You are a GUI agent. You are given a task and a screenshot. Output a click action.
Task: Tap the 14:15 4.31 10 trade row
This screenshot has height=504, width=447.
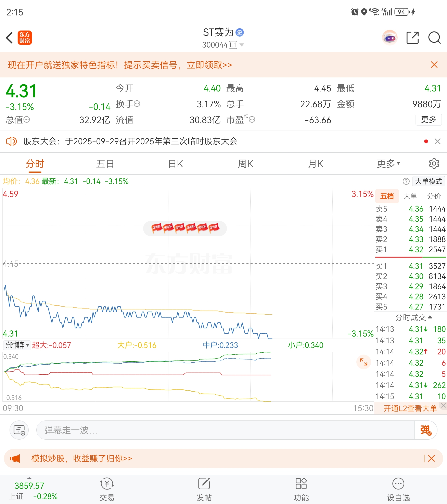coord(410,396)
